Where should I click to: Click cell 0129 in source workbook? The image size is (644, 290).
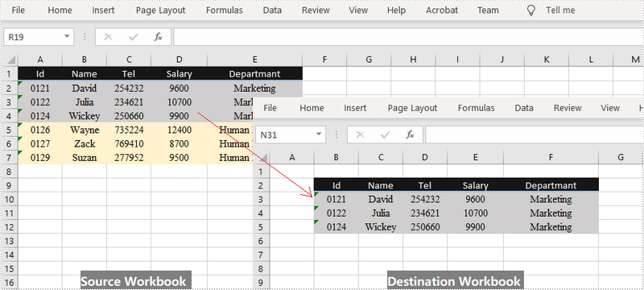40,158
